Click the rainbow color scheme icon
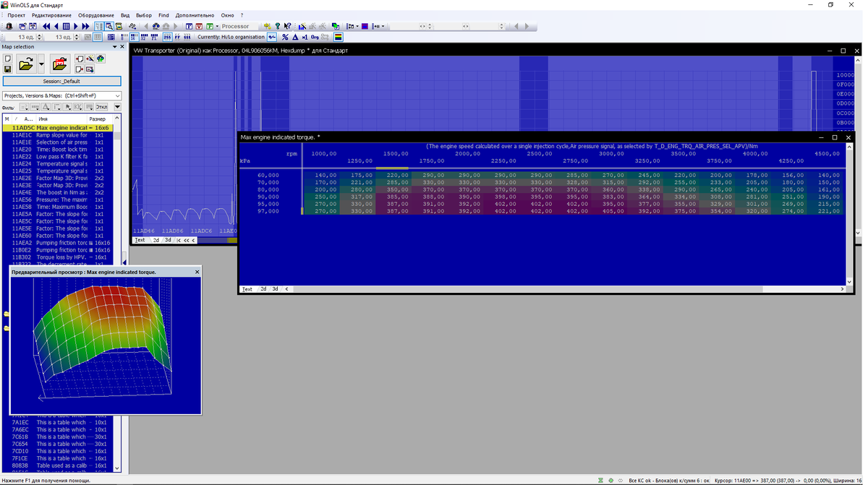868x485 pixels. tap(338, 37)
